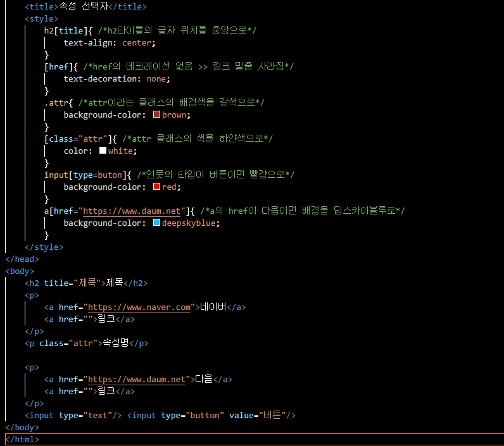Click the comment about 색을 하얀색으로
504x446 pixels.
click(198, 139)
